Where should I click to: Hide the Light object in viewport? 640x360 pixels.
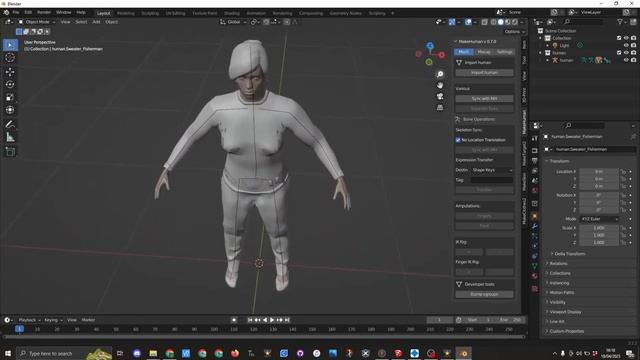pos(626,45)
